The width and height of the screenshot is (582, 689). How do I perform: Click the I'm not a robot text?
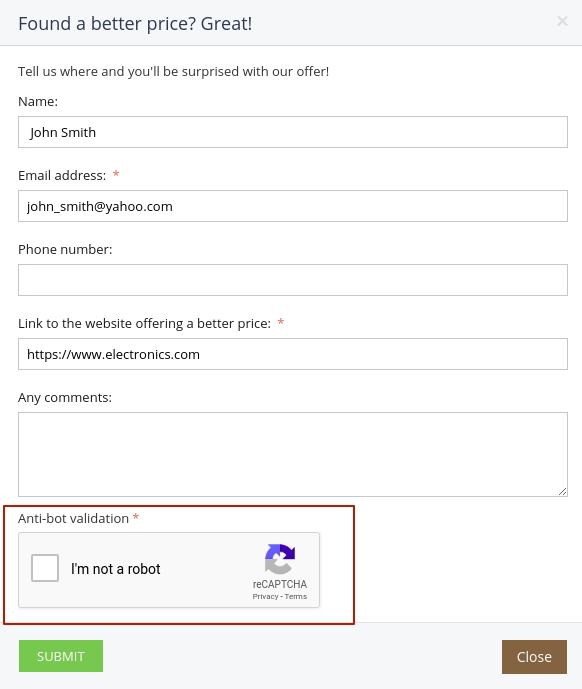116,569
